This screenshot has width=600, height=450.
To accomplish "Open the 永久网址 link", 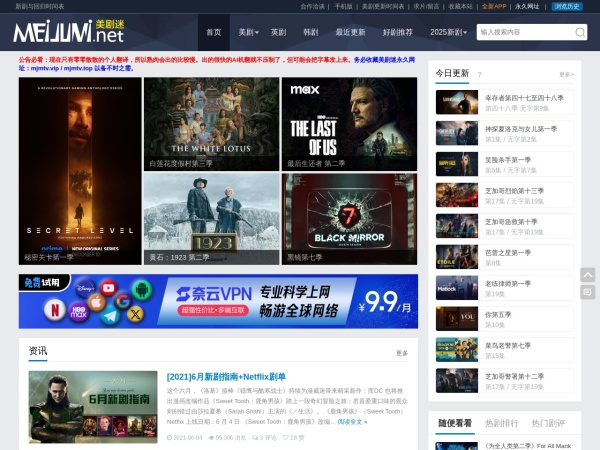I will coord(527,7).
